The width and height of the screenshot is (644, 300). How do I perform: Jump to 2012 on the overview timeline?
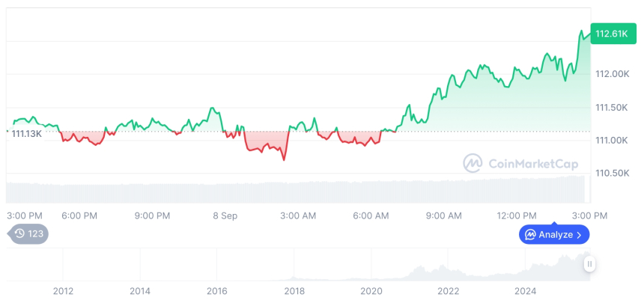(63, 290)
